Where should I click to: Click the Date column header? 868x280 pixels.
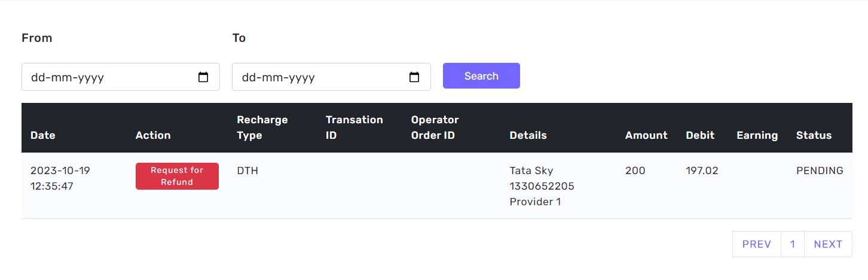coord(43,135)
